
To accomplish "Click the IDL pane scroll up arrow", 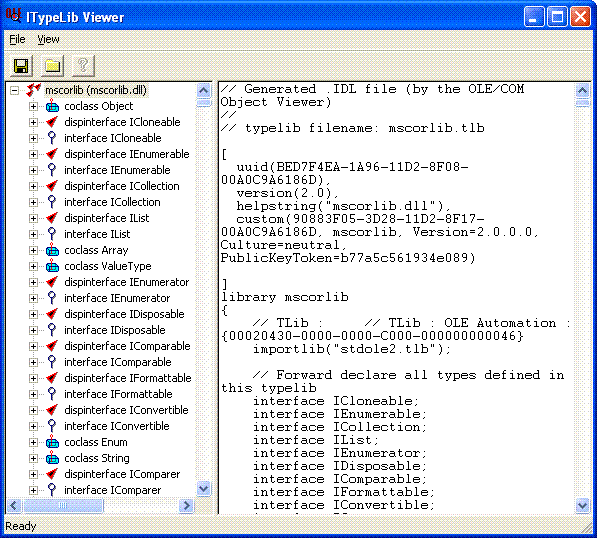I will (583, 91).
